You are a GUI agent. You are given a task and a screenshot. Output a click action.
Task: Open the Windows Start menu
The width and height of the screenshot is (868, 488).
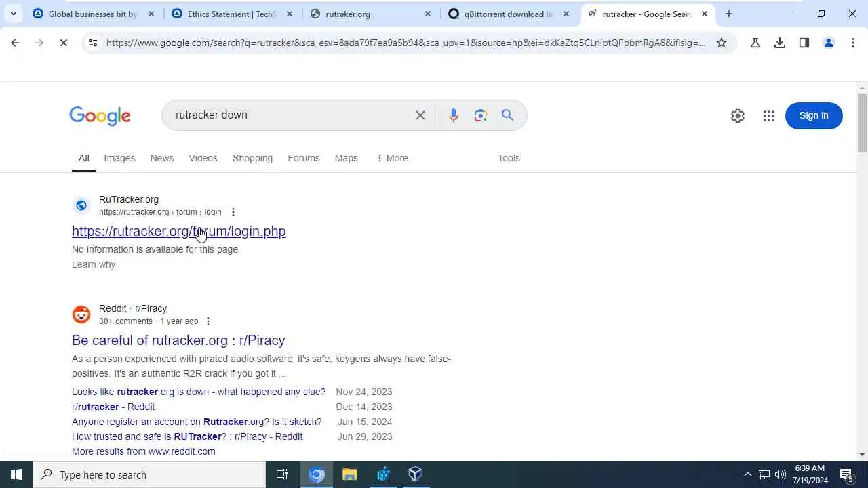[x=16, y=474]
